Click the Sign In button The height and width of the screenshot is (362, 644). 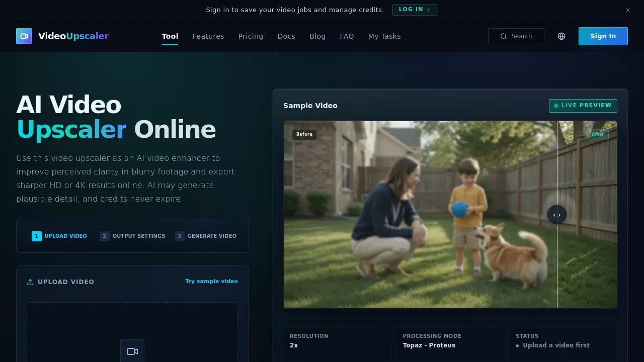[603, 36]
